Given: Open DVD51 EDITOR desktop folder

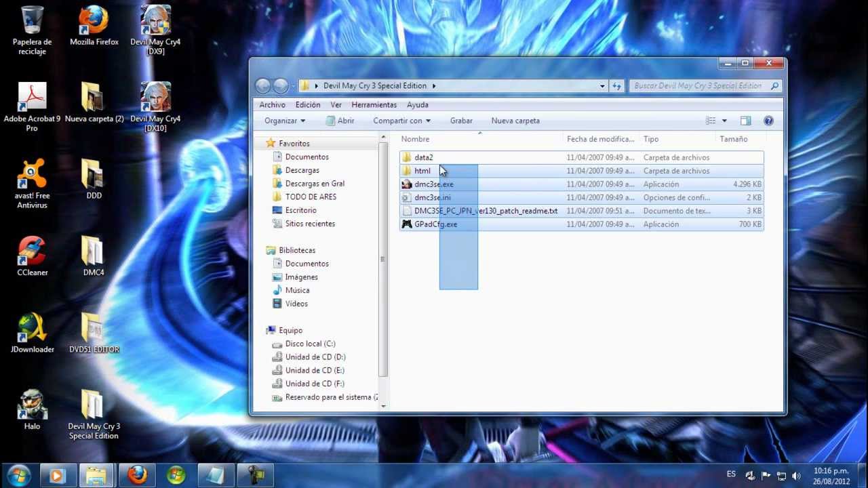Looking at the screenshot, I should tap(94, 333).
